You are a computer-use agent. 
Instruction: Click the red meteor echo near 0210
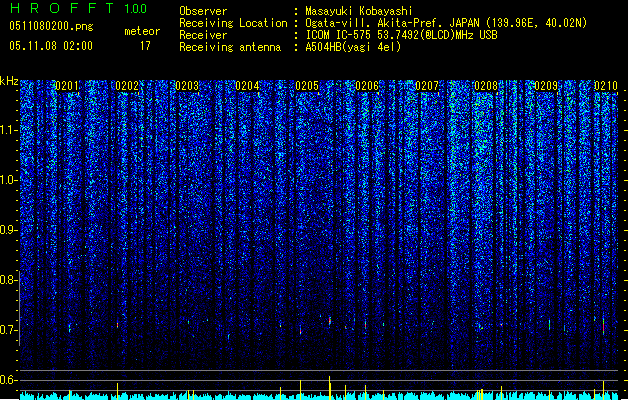point(603,326)
